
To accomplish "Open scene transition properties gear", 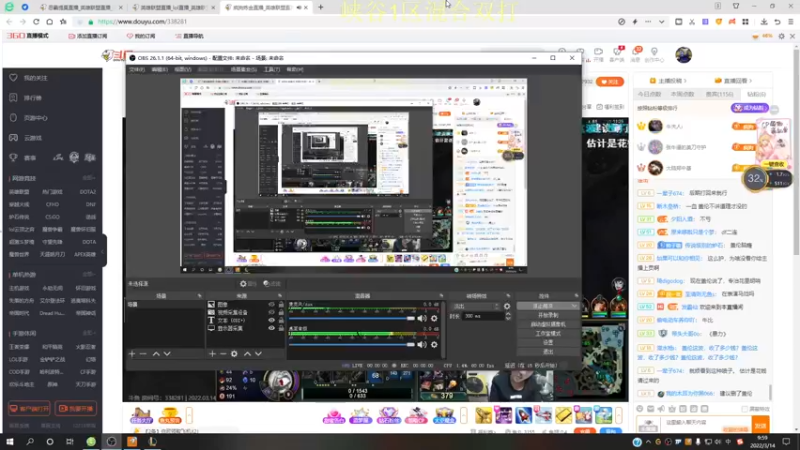I will (507, 306).
